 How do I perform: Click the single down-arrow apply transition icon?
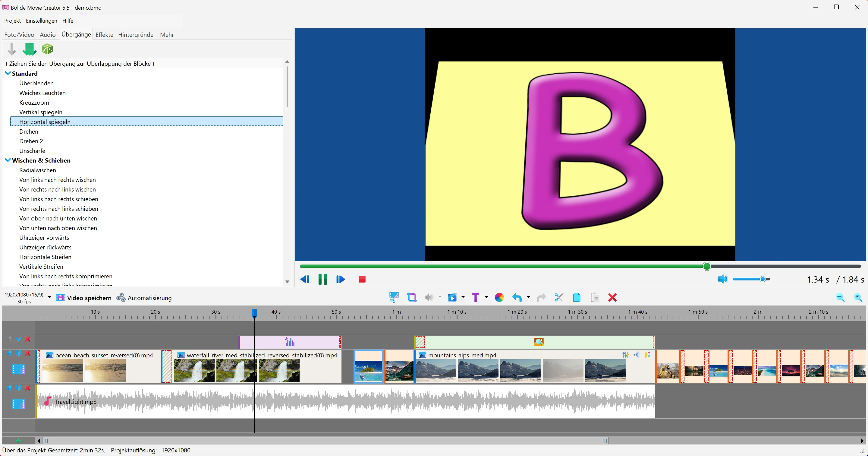tap(12, 49)
